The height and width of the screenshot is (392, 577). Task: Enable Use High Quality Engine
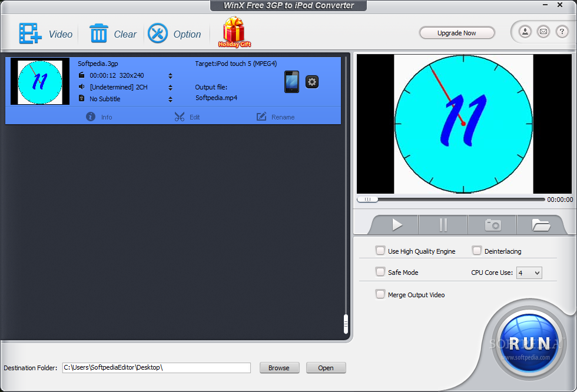tap(380, 251)
